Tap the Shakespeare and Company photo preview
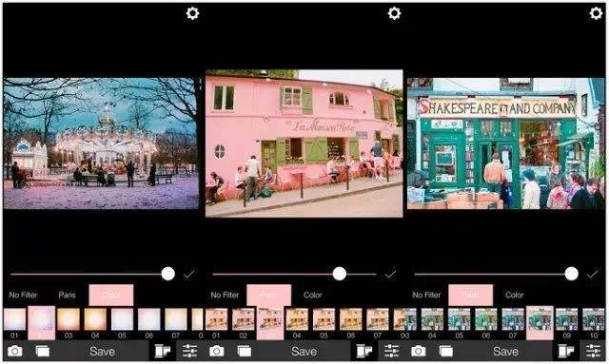Image resolution: width=609 pixels, height=364 pixels. pos(505,144)
